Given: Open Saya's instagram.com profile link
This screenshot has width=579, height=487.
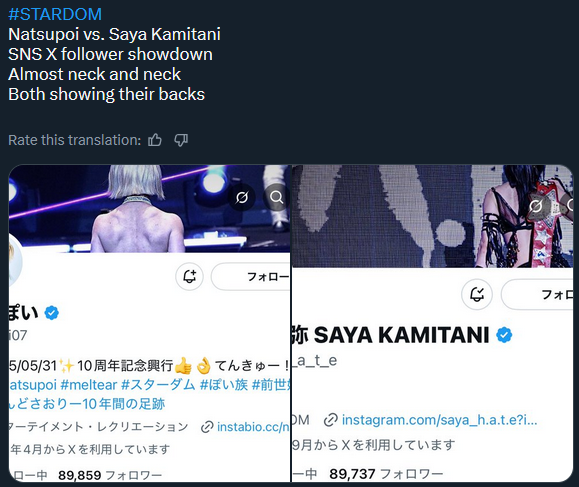Looking at the screenshot, I should tap(431, 420).
